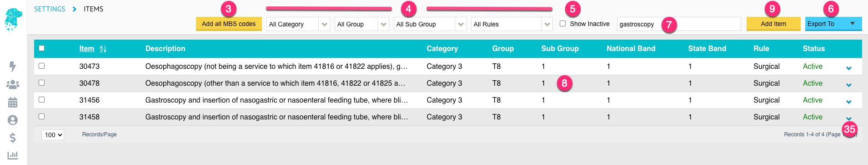868x165 pixels.
Task: Tick the checkbox for item 31458
Action: [42, 116]
